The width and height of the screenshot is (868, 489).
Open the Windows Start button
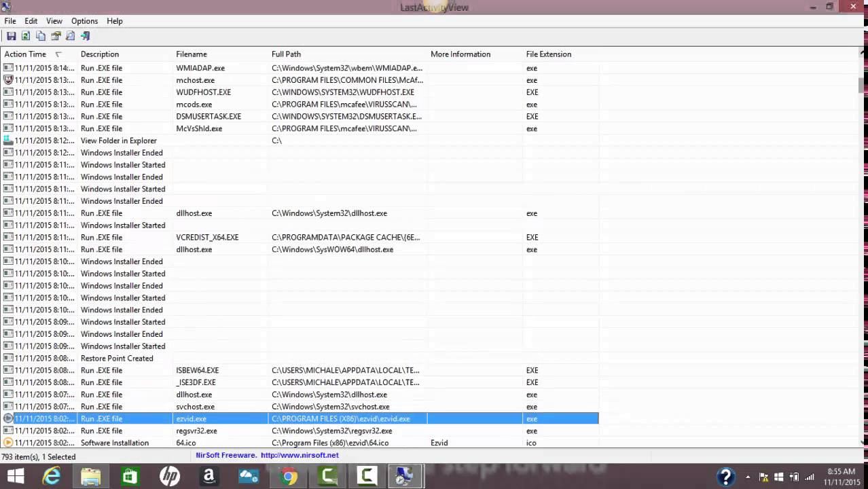[15, 477]
